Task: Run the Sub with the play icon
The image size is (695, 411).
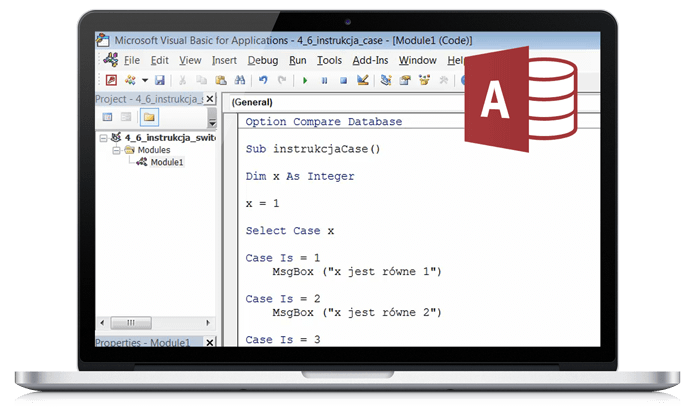Action: point(303,80)
